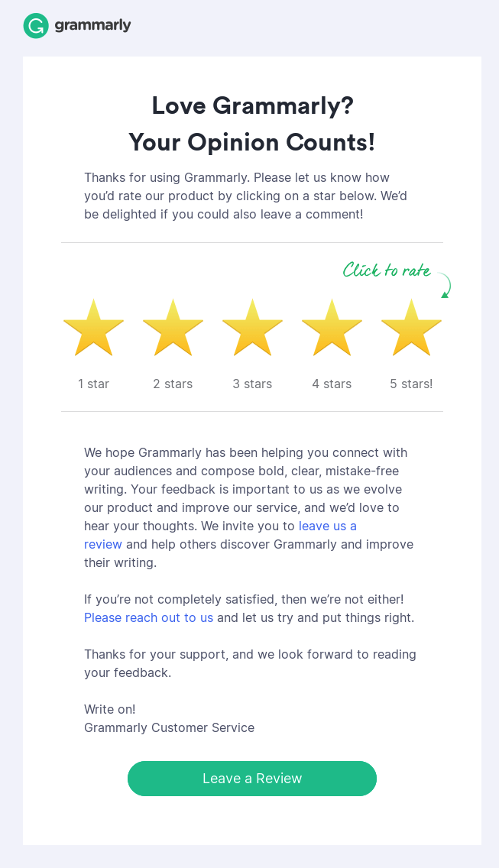Click the green curved arrow near Click to rate
Viewport: 499px width, 868px height.
click(x=445, y=285)
